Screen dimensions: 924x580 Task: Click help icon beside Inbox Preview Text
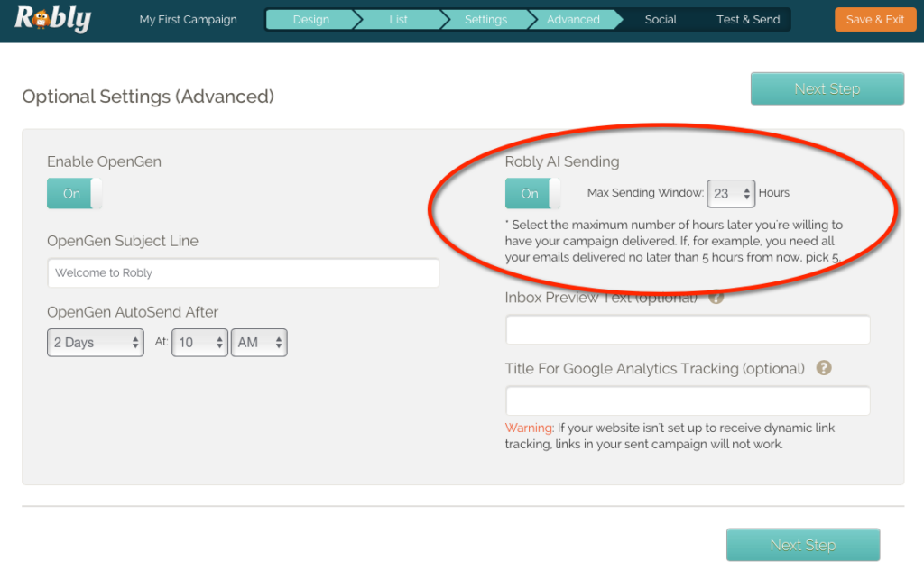pos(716,297)
